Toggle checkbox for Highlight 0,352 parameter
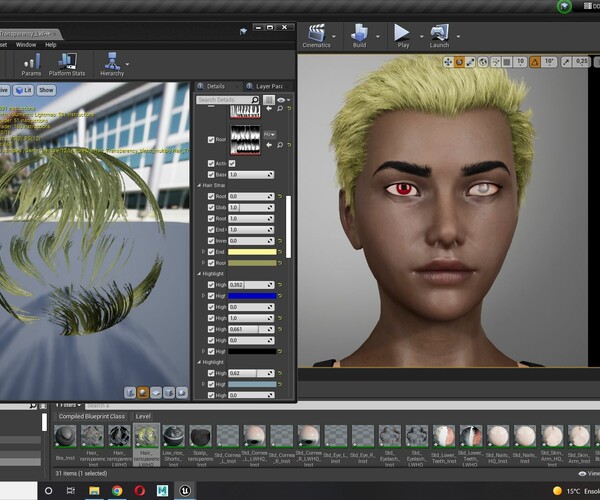This screenshot has width=600, height=500. [211, 285]
